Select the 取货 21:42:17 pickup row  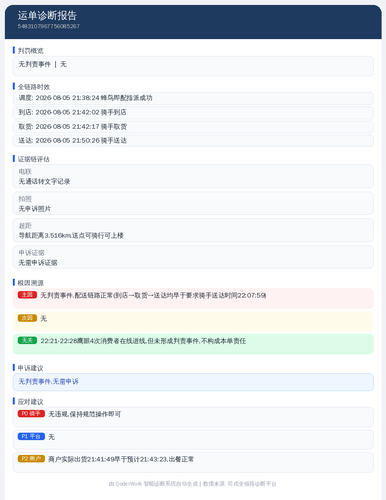point(193,127)
